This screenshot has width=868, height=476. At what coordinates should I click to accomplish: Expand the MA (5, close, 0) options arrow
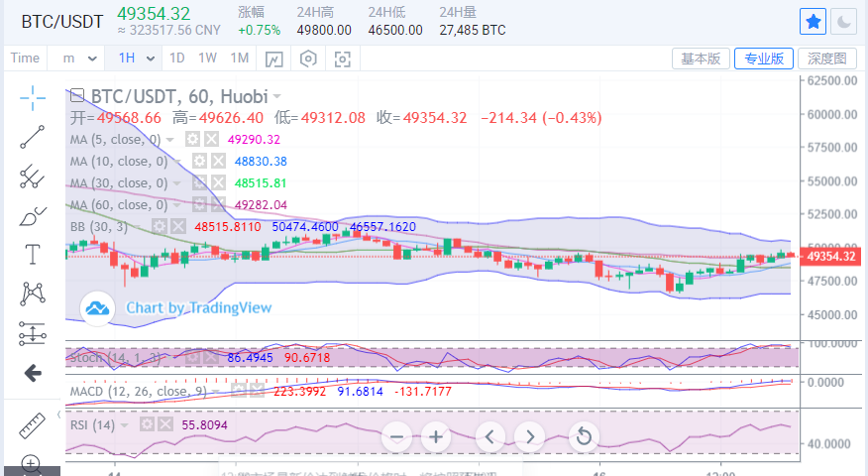pos(171,140)
